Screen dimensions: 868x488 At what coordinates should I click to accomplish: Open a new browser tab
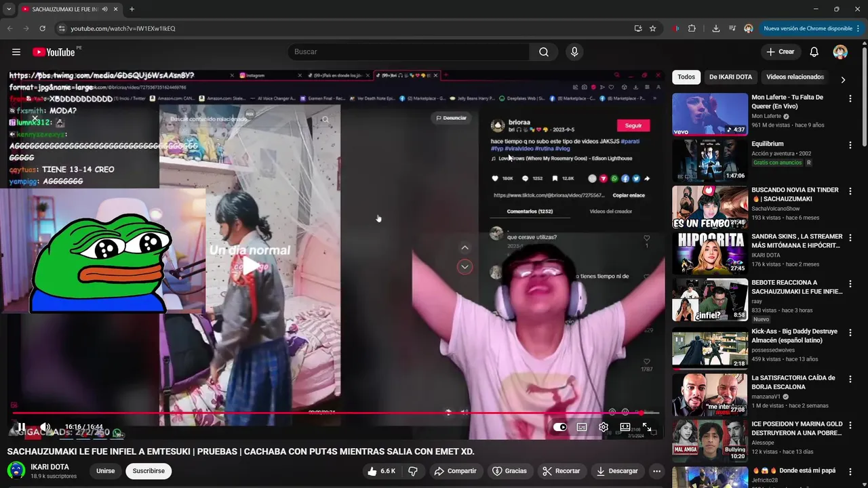[132, 9]
